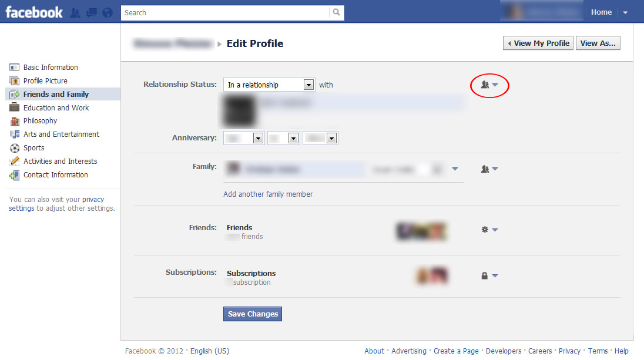Screen dimensions: 644x360
Task: Expand the Anniversary month dropdown
Action: click(x=257, y=139)
